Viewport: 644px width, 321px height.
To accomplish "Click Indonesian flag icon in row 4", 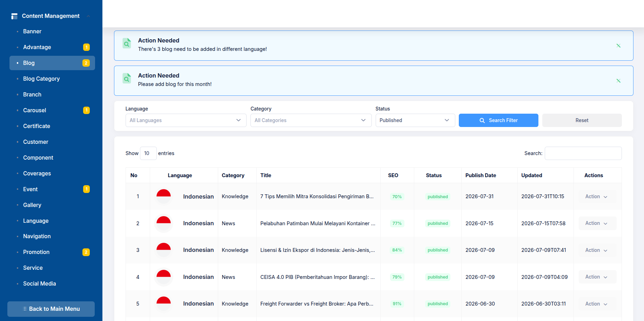I will 163,277.
